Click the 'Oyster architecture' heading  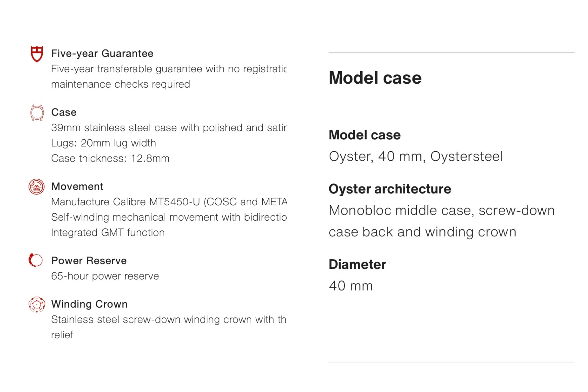click(390, 189)
